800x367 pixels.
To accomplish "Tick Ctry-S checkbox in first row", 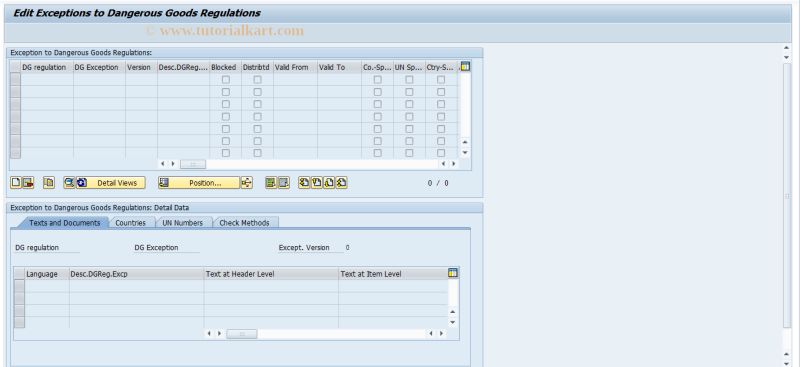I will pos(441,80).
